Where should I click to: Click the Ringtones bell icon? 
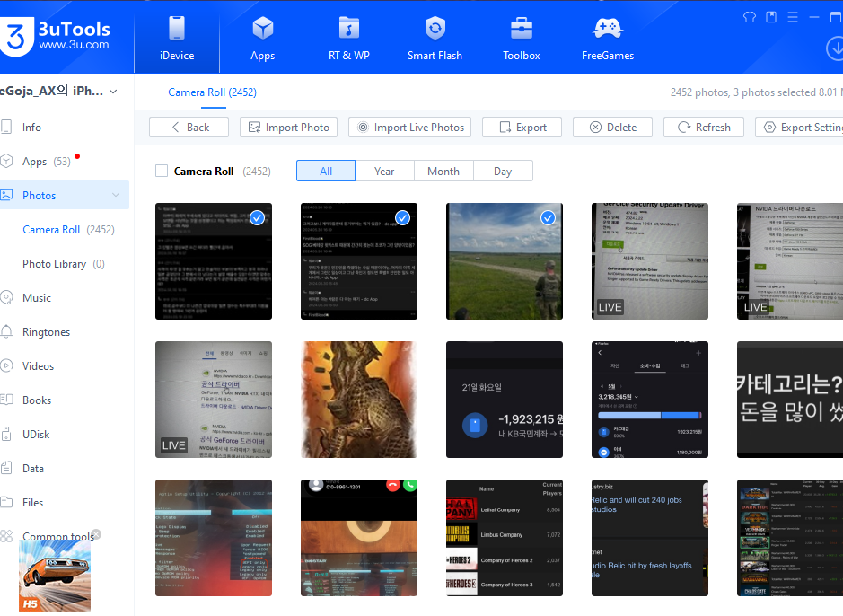click(x=6, y=331)
